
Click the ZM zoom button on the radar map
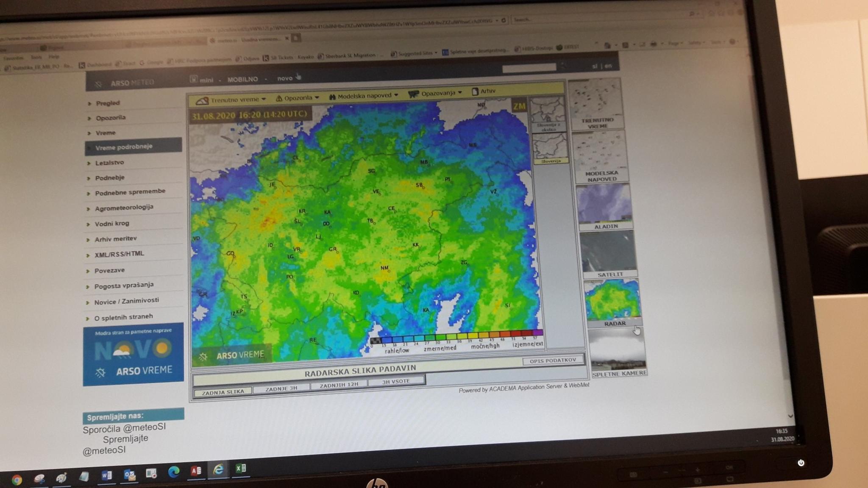tap(519, 106)
